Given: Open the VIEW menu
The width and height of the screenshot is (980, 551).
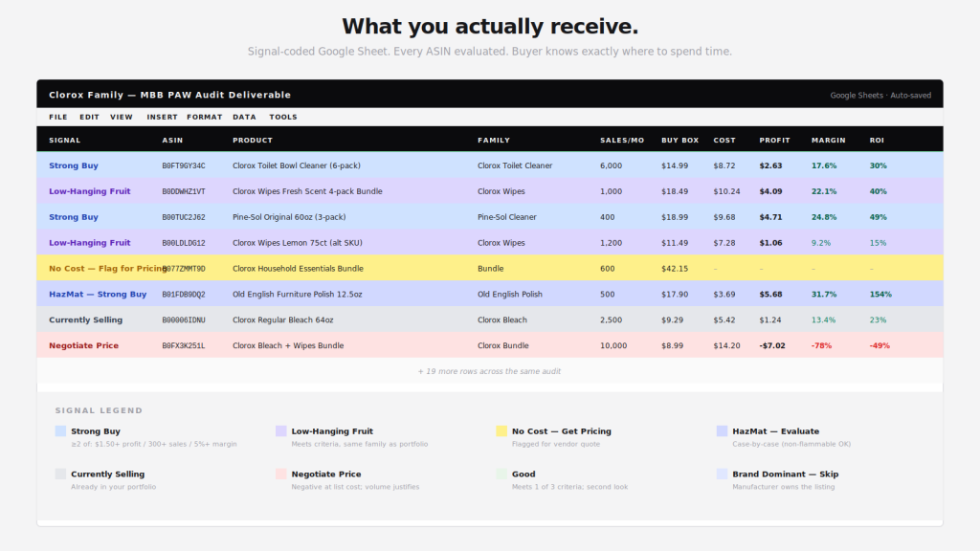Looking at the screenshot, I should pos(122,117).
